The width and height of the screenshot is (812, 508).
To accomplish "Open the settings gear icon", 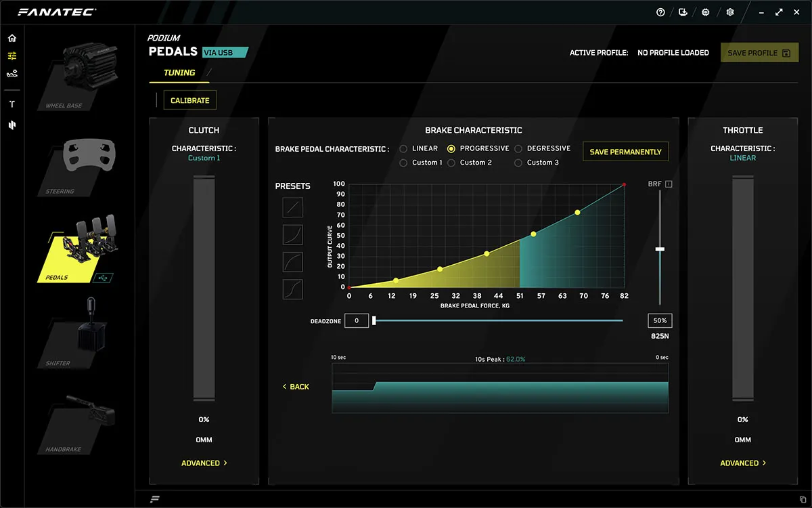I will (x=729, y=12).
